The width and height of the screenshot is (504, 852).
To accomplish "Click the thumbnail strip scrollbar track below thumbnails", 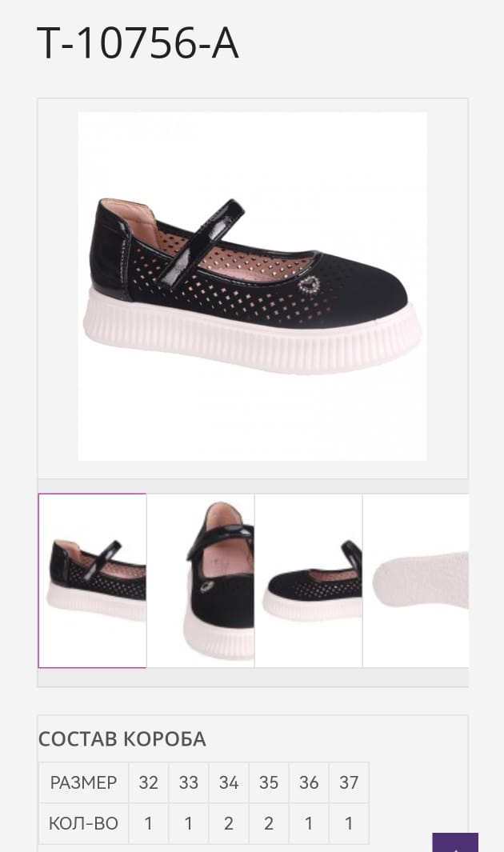I will click(x=253, y=678).
